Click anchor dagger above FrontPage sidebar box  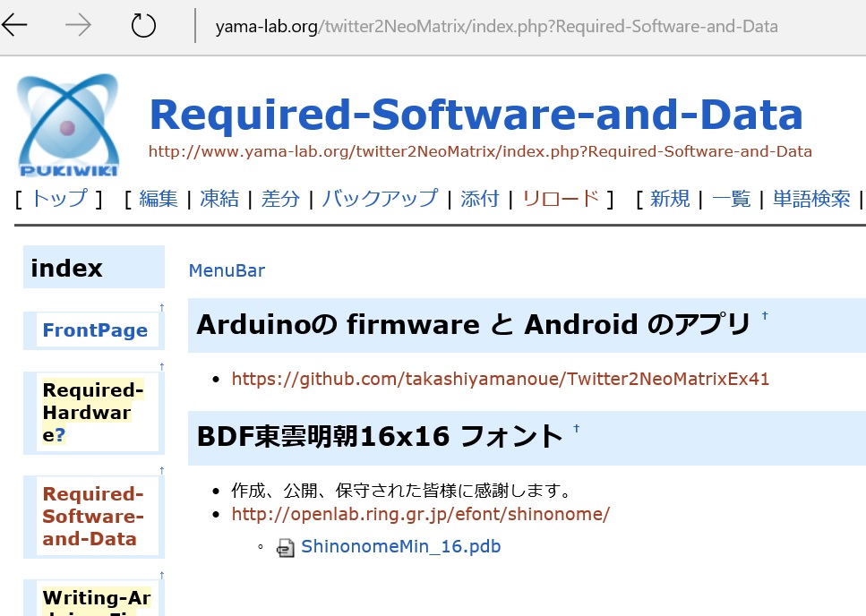162,307
